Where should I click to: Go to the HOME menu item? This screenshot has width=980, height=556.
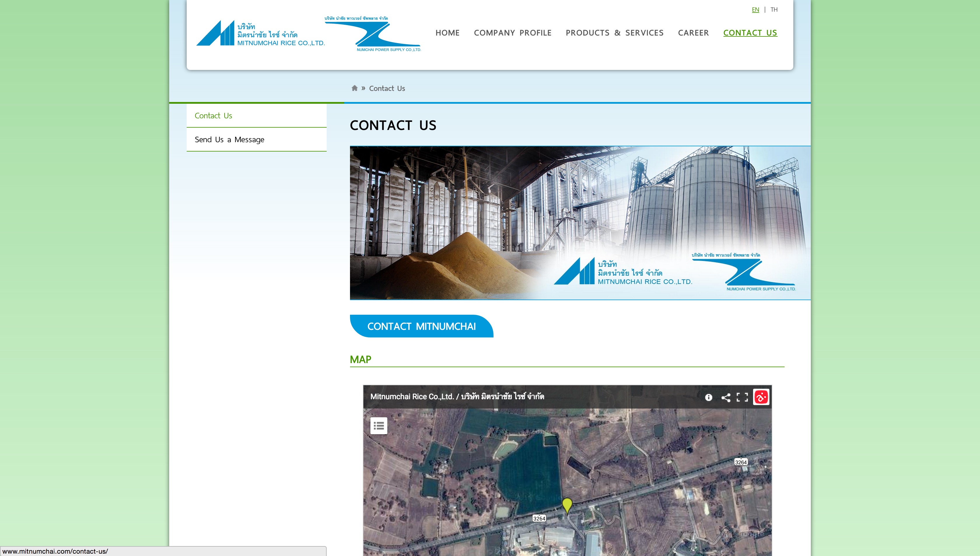pyautogui.click(x=447, y=33)
